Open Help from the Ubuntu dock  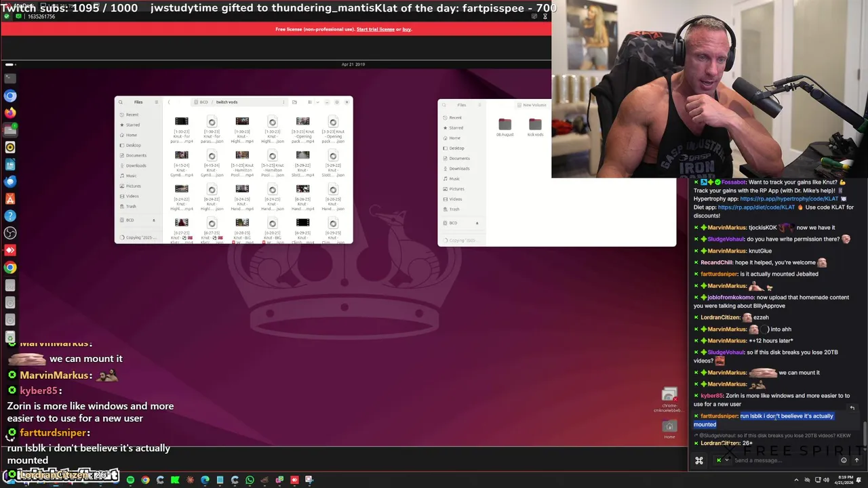coord(10,216)
